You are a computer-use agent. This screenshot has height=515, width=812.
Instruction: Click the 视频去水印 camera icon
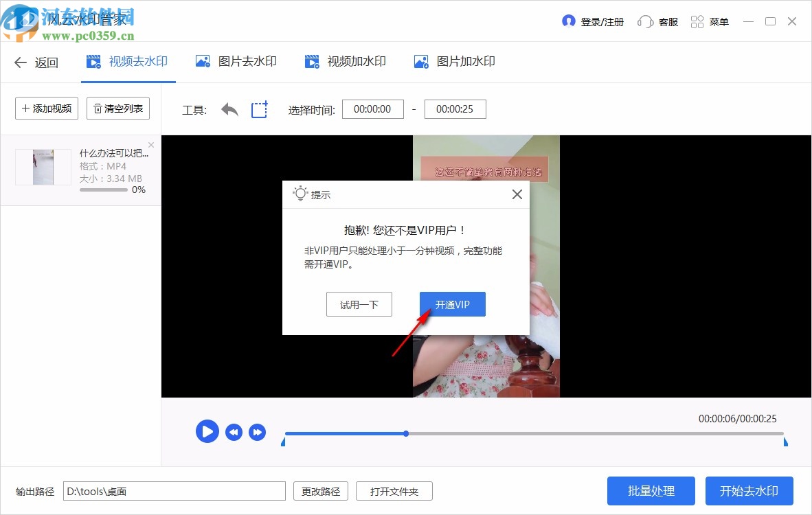93,61
